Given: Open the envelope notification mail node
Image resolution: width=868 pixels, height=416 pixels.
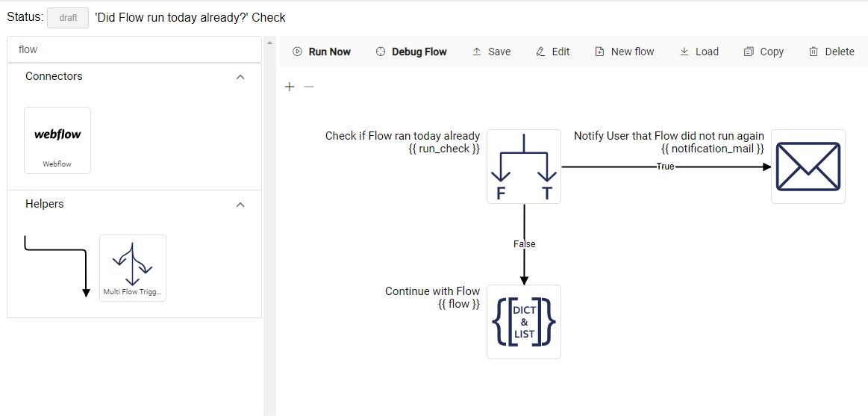Looking at the screenshot, I should [x=808, y=167].
